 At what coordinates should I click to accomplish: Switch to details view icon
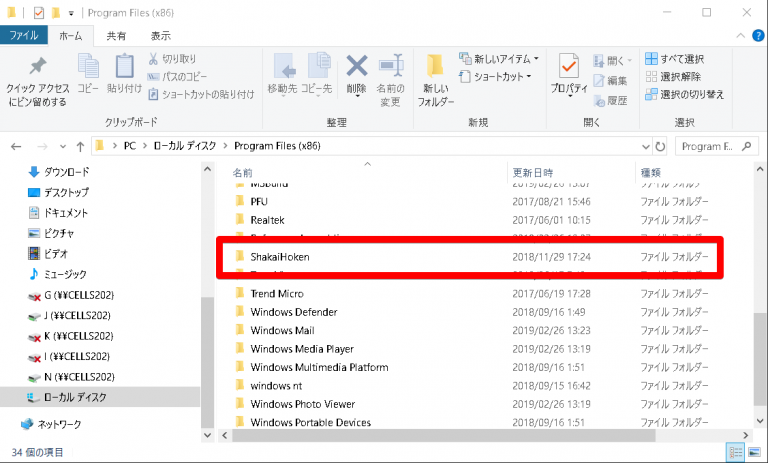[x=735, y=452]
